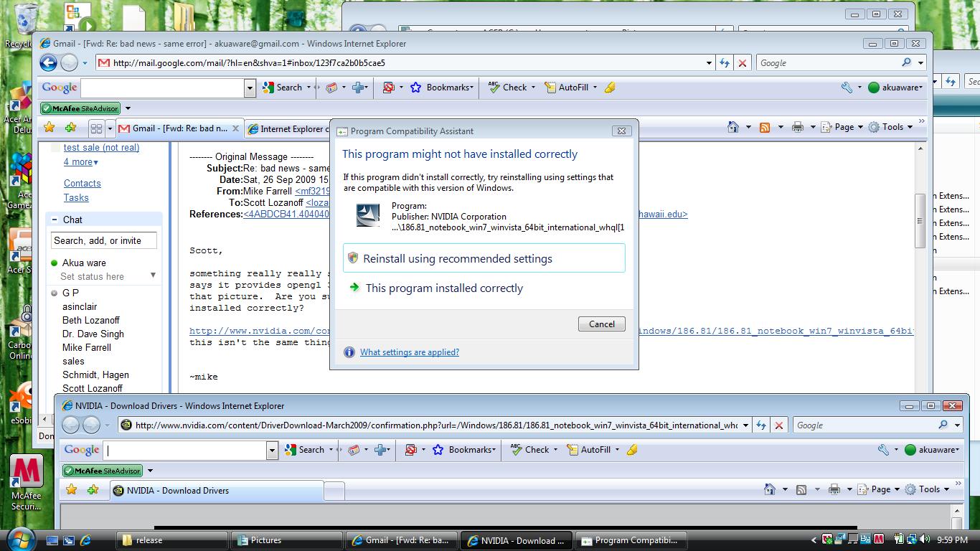The width and height of the screenshot is (980, 551).
Task: Switch to the release folder taskbar button
Action: (x=172, y=540)
